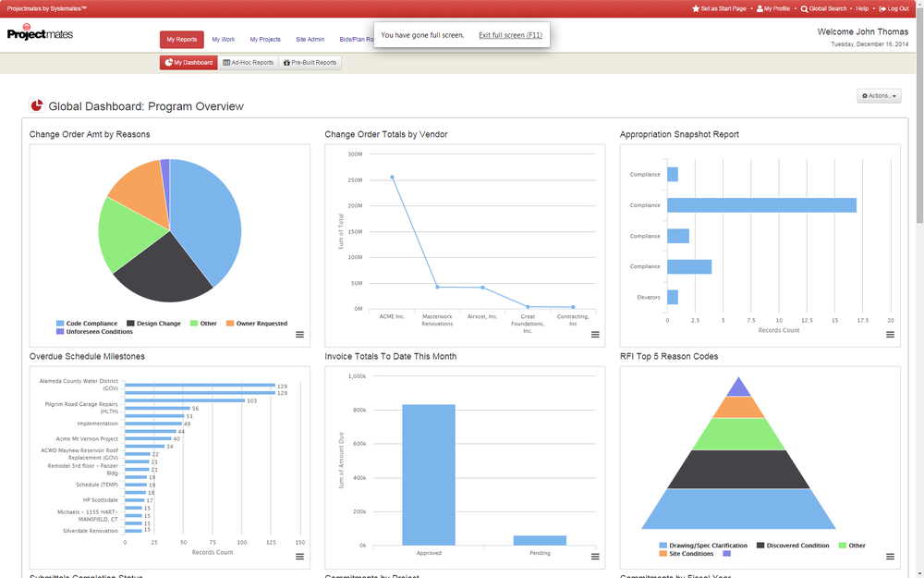Open the Overdue Schedule Milestones chart menu icon
Viewport: 924px width, 578px height.
pos(299,556)
